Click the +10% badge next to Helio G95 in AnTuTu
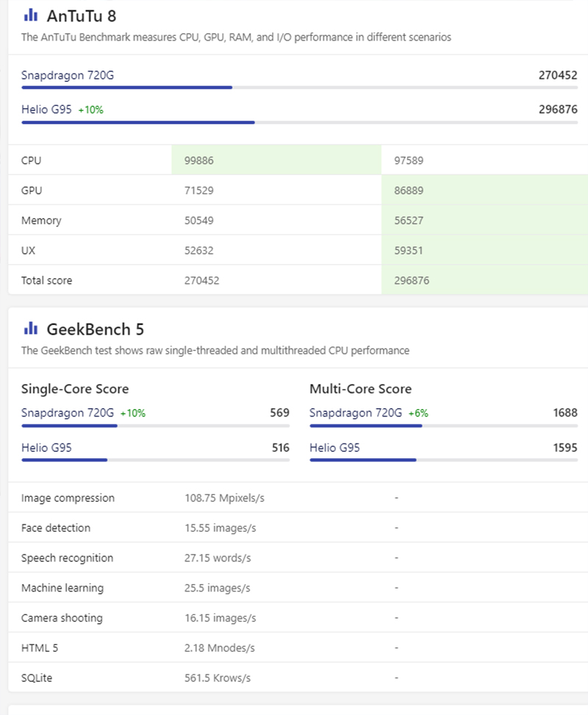 coord(90,110)
